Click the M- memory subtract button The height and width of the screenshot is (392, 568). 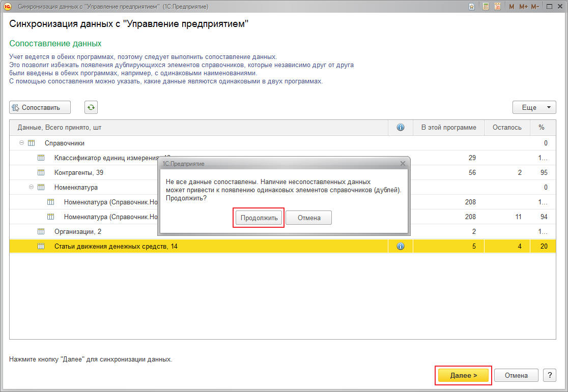pos(535,7)
